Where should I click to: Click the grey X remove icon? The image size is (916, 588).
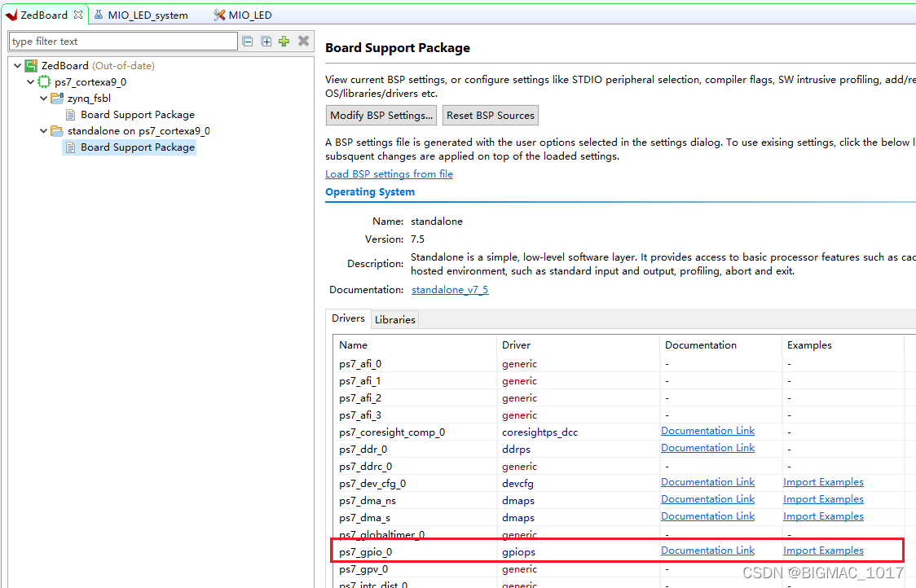point(303,40)
